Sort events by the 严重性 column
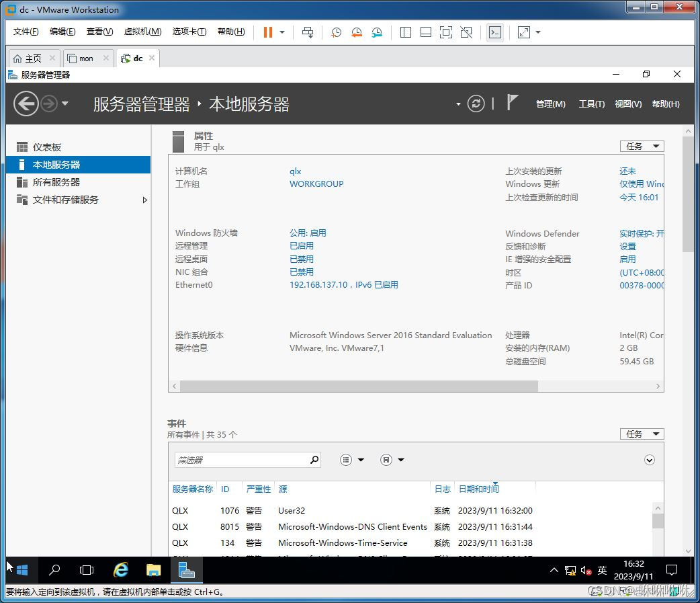The width and height of the screenshot is (700, 603). (x=259, y=489)
